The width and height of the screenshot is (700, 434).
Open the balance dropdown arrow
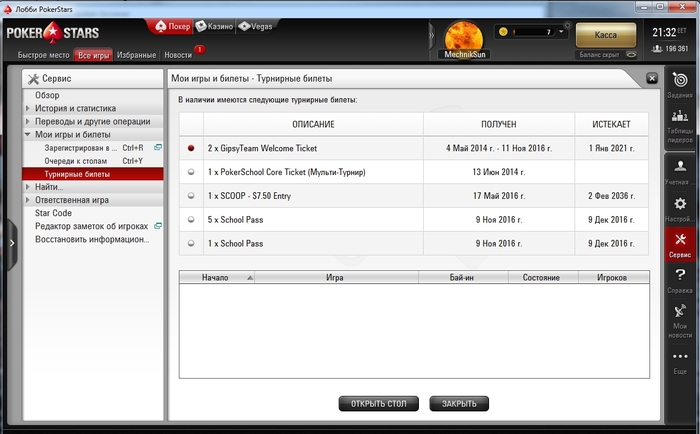pos(561,32)
